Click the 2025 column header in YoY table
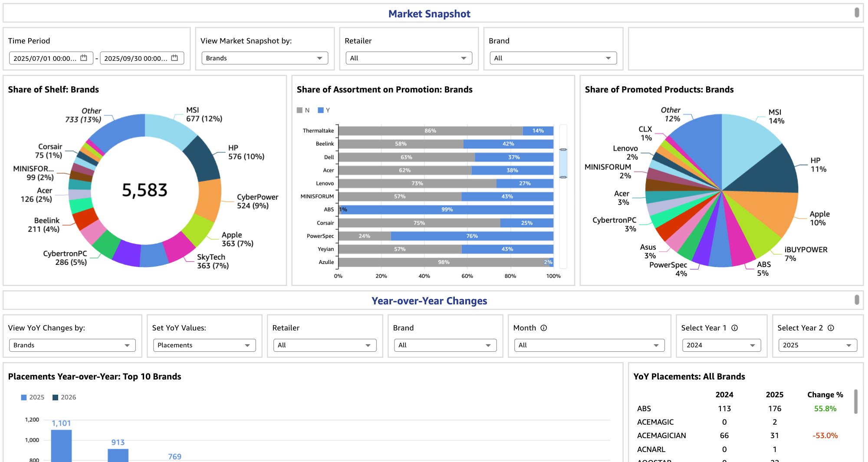 pos(774,395)
